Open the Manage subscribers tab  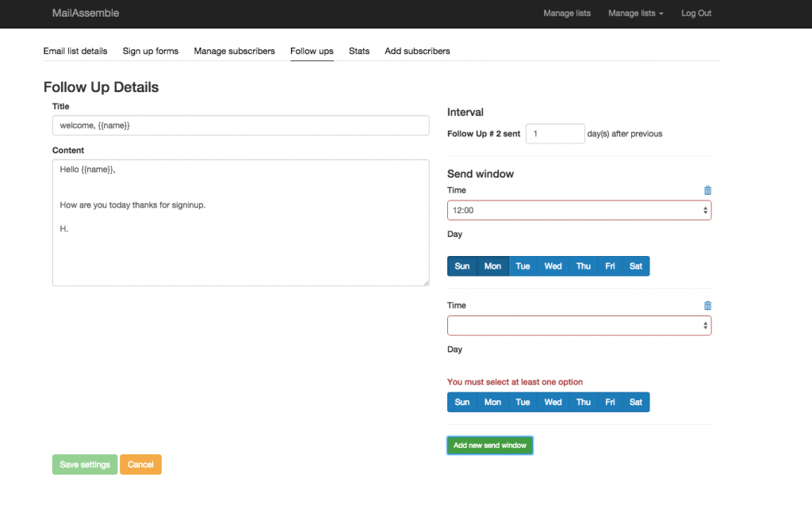[234, 51]
